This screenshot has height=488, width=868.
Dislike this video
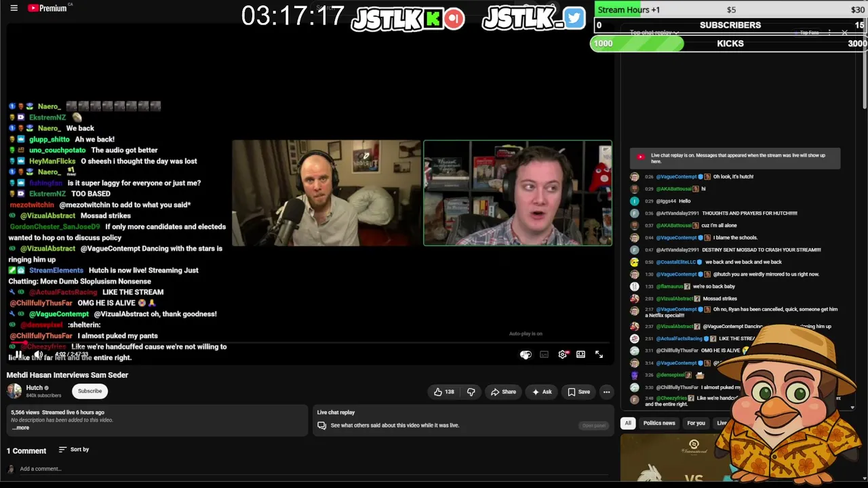tap(471, 392)
